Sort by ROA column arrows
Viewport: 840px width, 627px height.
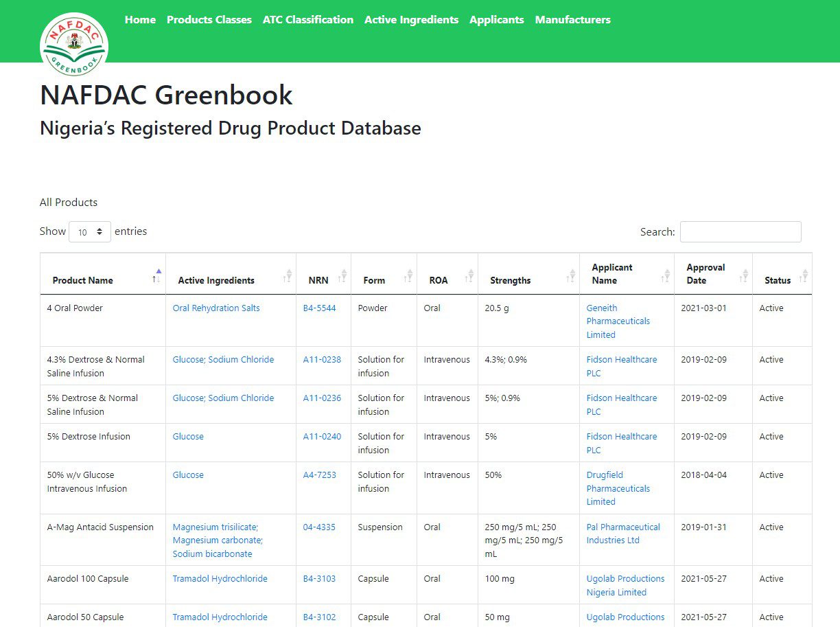click(469, 275)
